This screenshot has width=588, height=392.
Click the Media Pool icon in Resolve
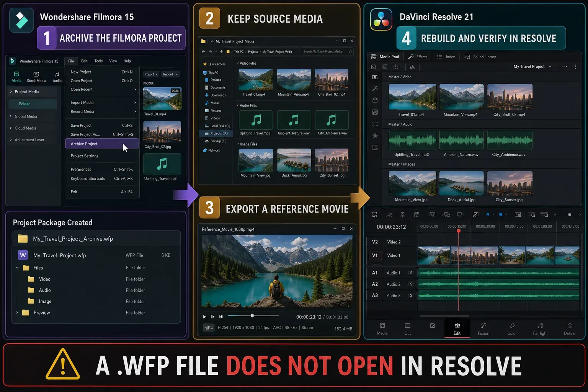point(374,57)
